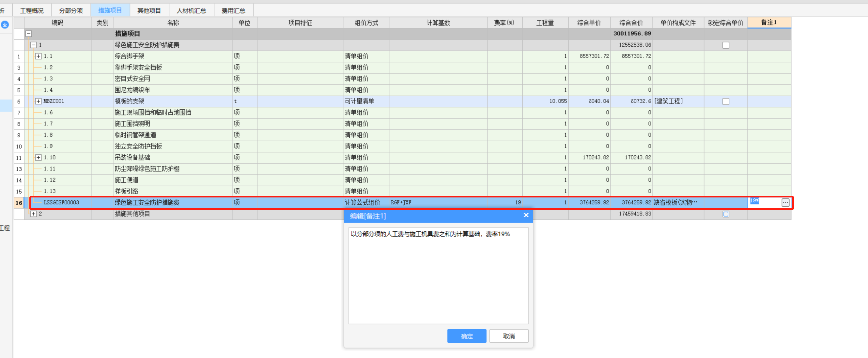Click inside the 备注1 edit text area
868x358 pixels.
438,276
